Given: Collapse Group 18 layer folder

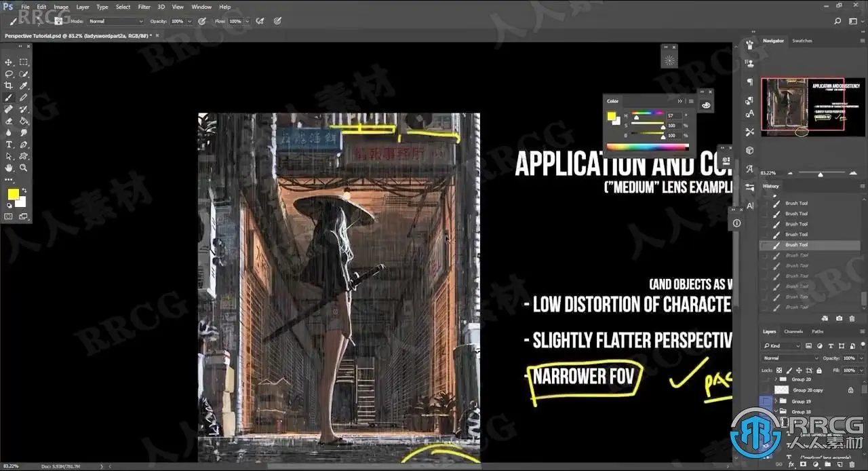Looking at the screenshot, I should pyautogui.click(x=776, y=412).
